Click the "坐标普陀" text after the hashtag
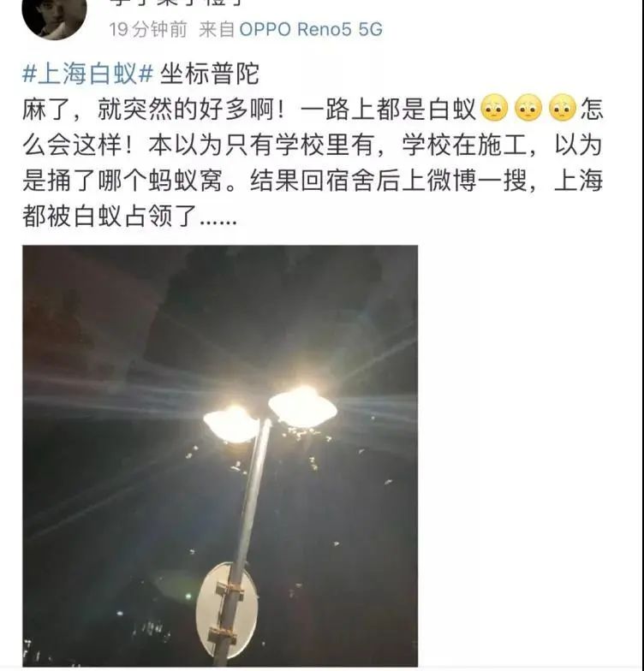Viewport: 644px width, 671px height. tap(209, 74)
